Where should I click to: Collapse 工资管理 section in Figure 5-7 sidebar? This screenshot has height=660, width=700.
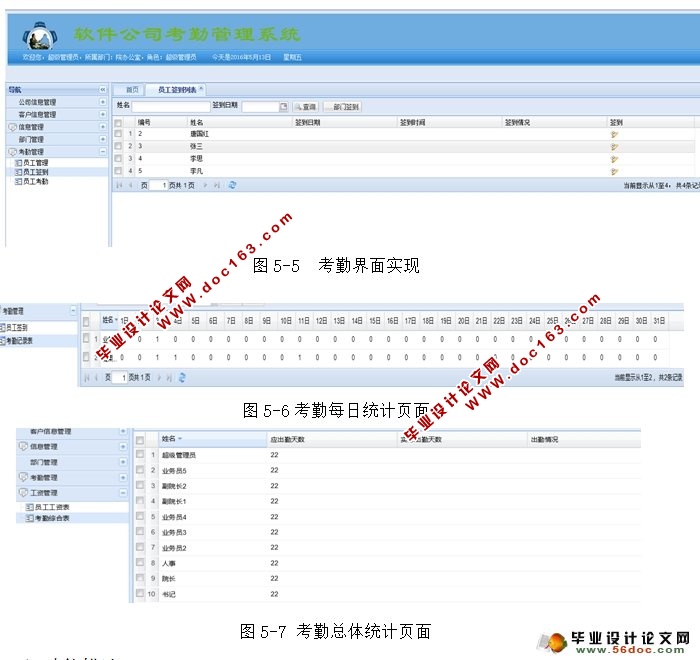pos(123,493)
